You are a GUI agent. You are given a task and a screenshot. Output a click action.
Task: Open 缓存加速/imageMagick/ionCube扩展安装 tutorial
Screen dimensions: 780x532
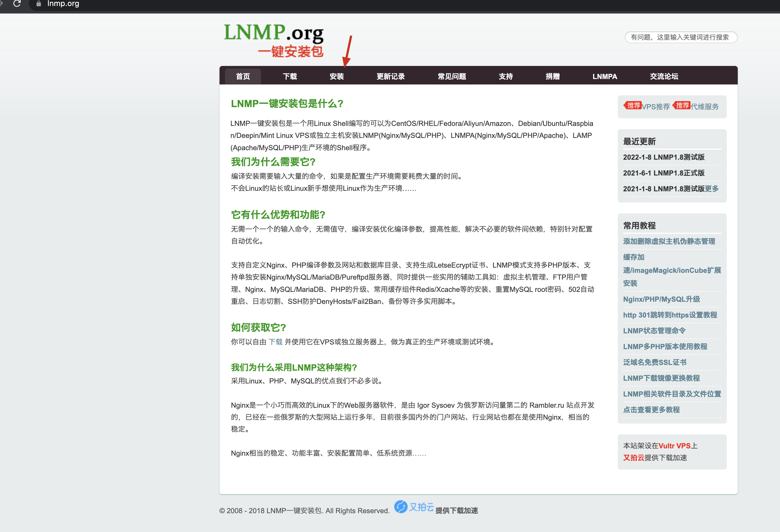point(672,270)
